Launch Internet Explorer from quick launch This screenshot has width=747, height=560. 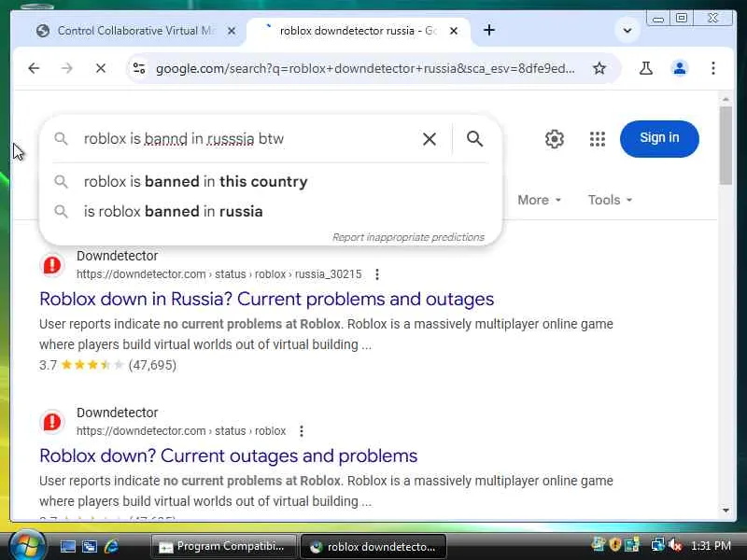click(x=112, y=546)
